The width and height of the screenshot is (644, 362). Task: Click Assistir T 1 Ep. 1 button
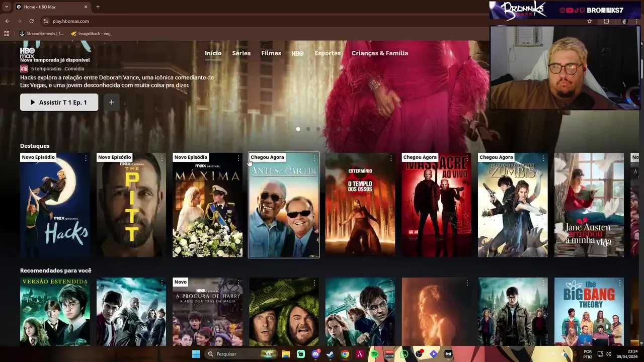click(x=59, y=102)
